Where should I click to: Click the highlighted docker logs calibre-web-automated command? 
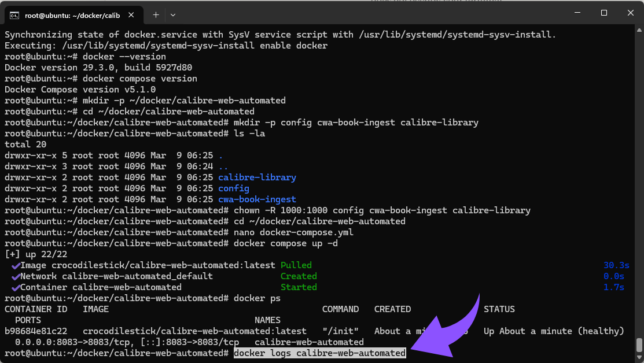[x=319, y=353]
